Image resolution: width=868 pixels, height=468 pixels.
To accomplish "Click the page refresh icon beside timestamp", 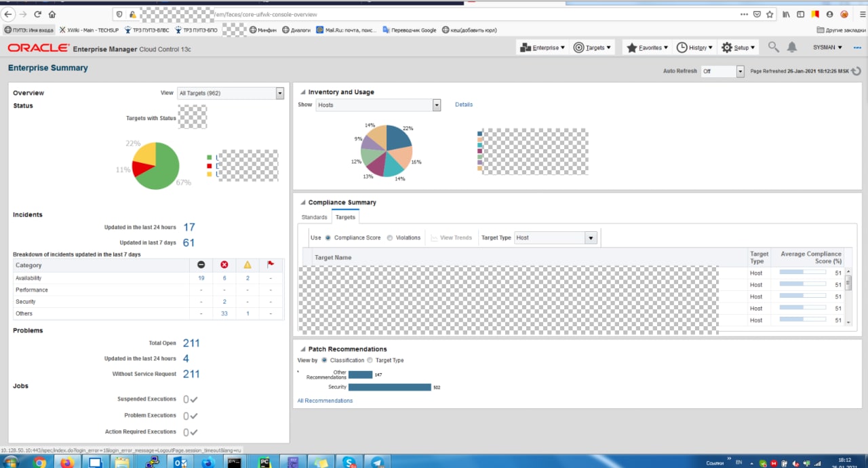I will tap(856, 71).
